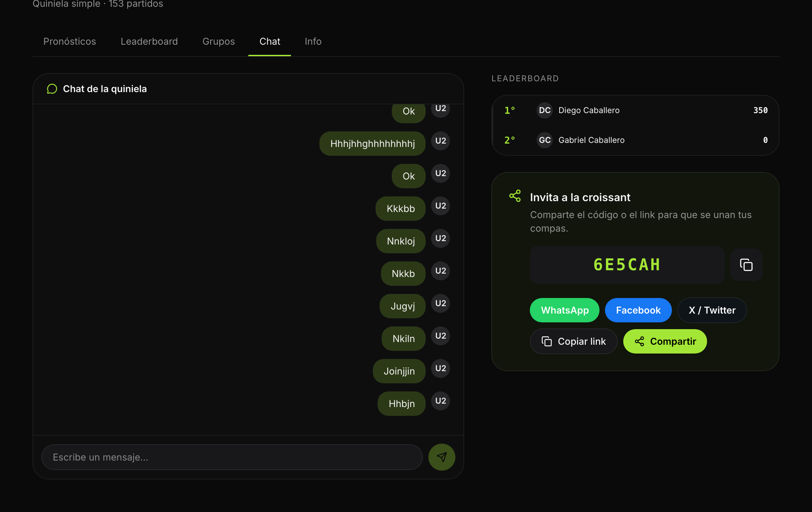
Task: Click the Jugvj chat message
Action: (402, 306)
